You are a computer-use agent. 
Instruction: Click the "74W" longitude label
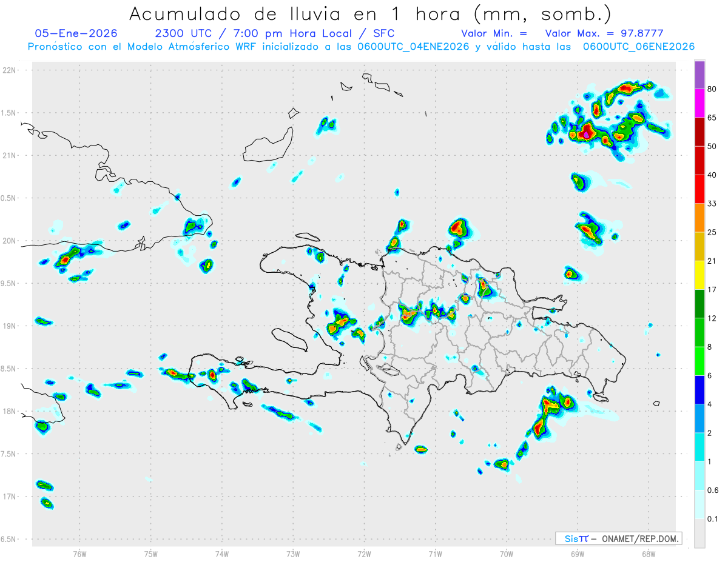pos(222,554)
